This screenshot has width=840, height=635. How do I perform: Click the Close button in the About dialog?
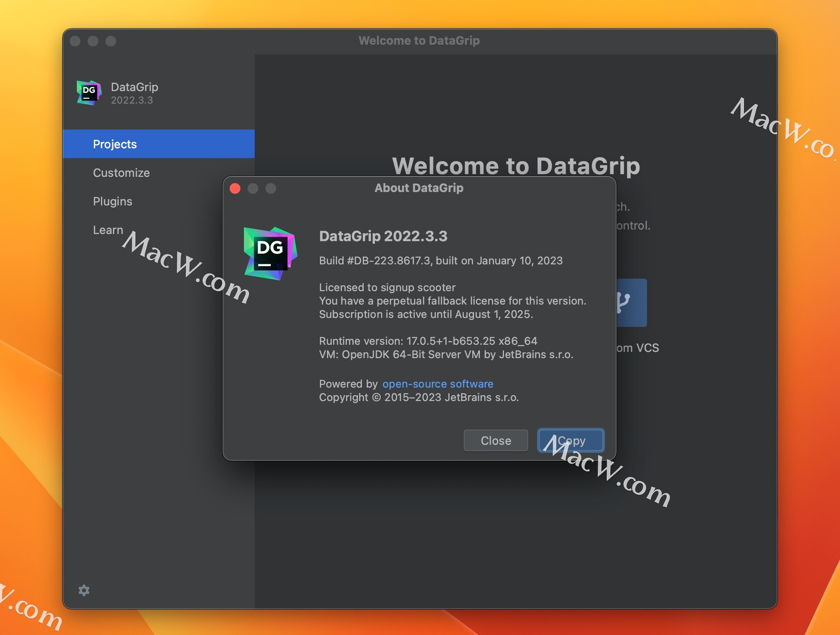(496, 440)
